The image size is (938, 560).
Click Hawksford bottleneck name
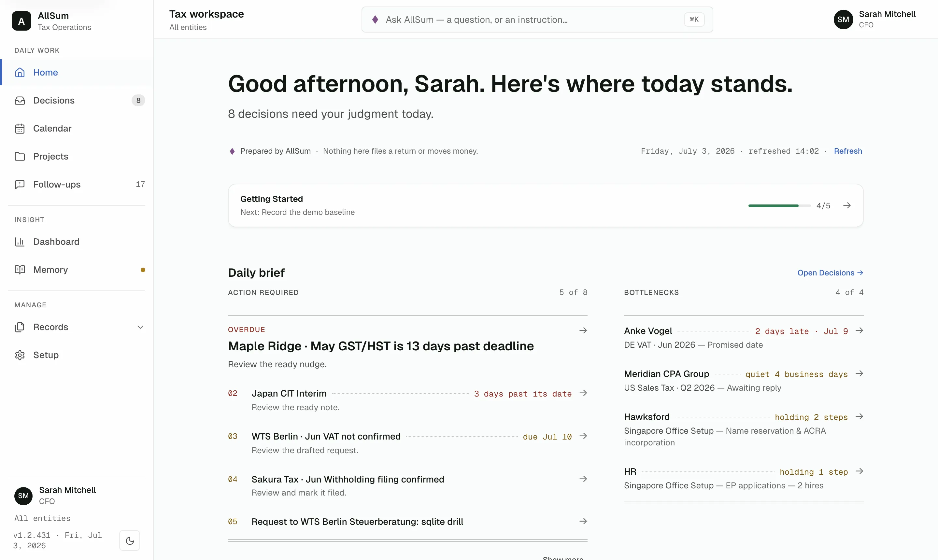[647, 417]
